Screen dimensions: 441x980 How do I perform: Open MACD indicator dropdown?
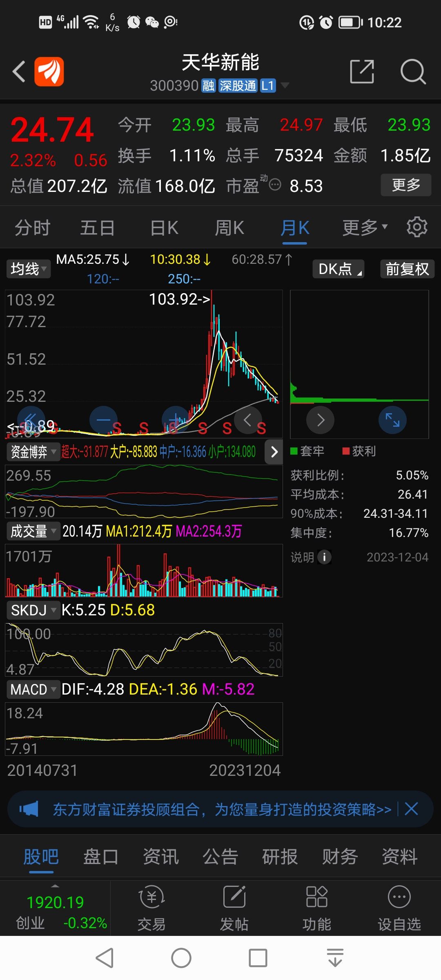[33, 690]
